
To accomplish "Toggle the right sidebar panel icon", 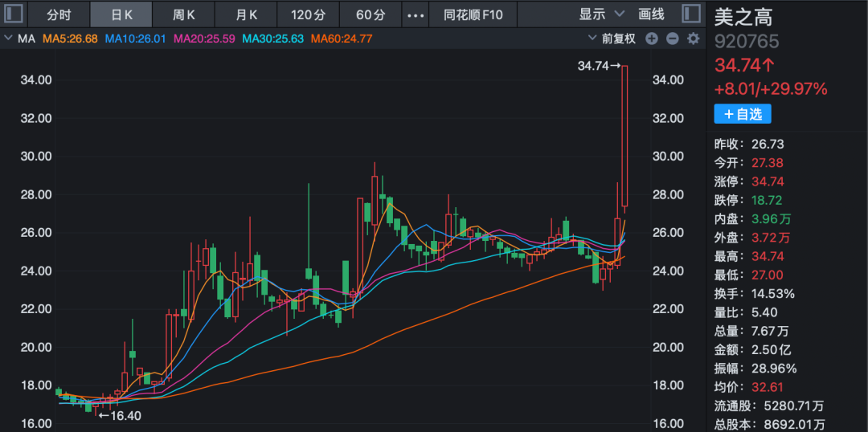I will point(690,14).
